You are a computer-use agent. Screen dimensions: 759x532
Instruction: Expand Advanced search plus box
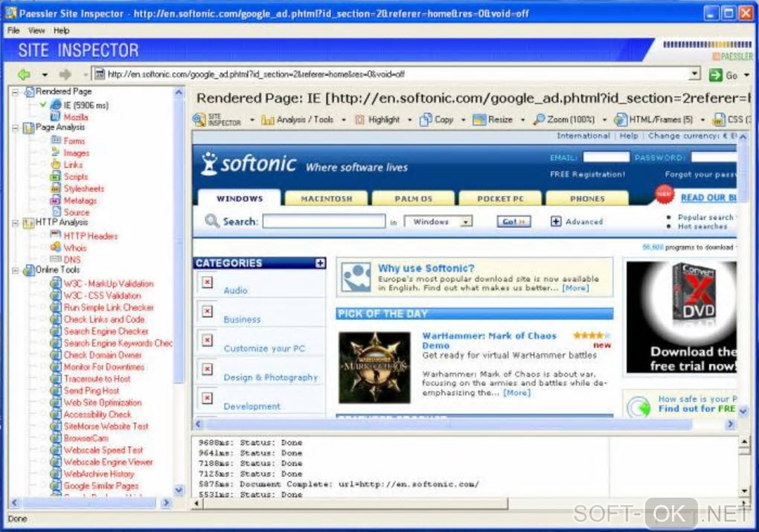(x=556, y=221)
